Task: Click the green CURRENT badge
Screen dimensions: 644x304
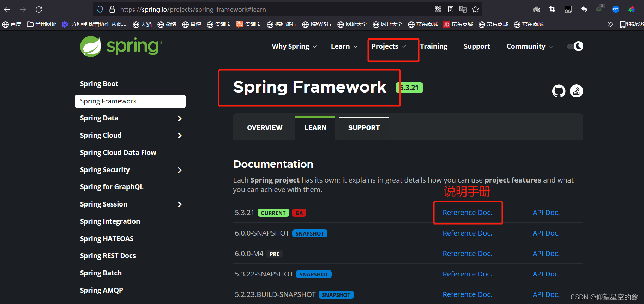Action: pyautogui.click(x=273, y=213)
